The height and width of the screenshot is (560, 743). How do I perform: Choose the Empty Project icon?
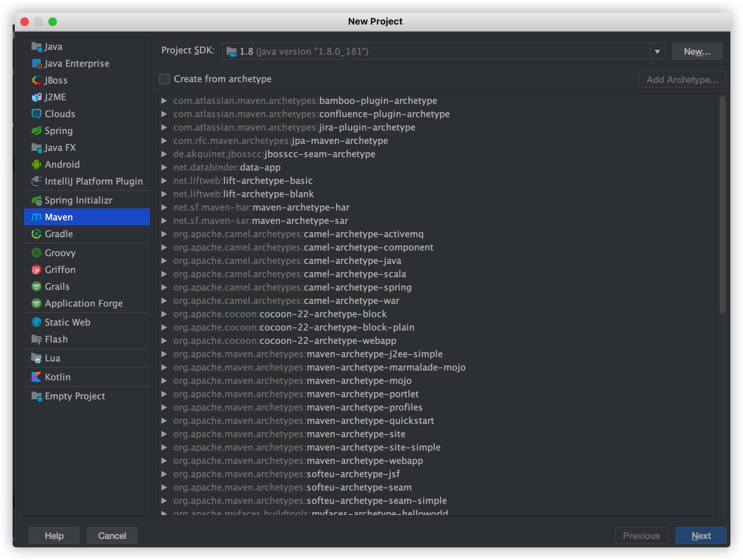tap(36, 396)
